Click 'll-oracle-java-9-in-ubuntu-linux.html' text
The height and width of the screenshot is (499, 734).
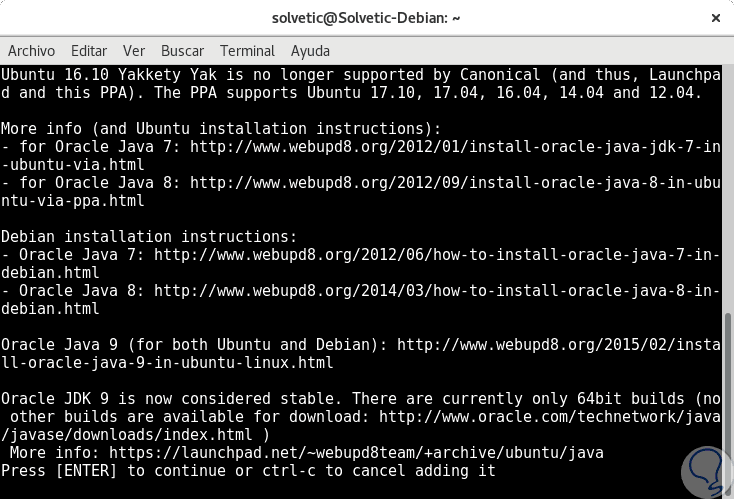167,362
